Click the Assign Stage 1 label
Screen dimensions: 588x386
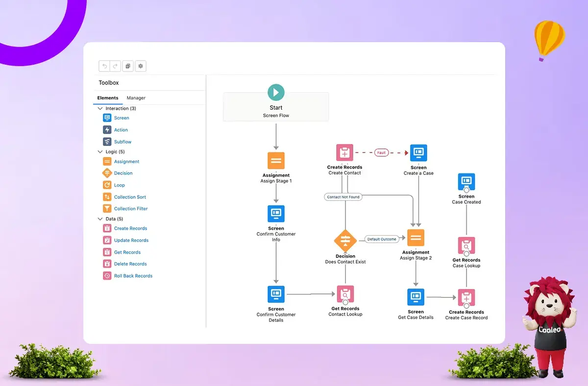(276, 181)
